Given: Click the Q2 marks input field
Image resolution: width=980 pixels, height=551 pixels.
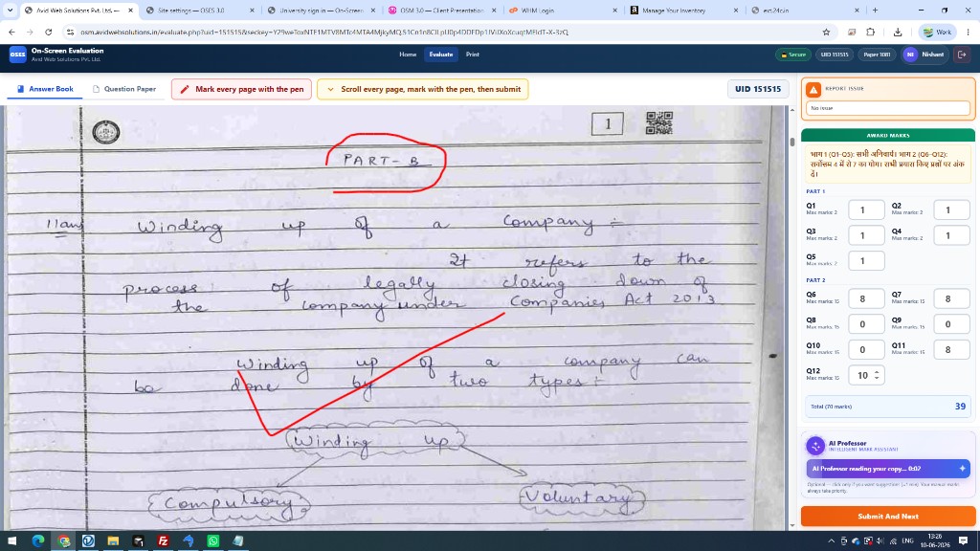Looking at the screenshot, I should [951, 209].
